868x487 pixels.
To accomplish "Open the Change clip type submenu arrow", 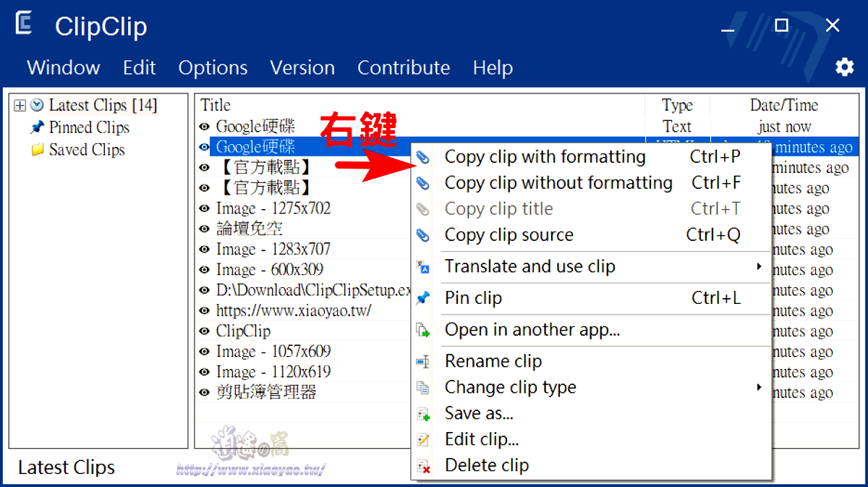I will [759, 387].
